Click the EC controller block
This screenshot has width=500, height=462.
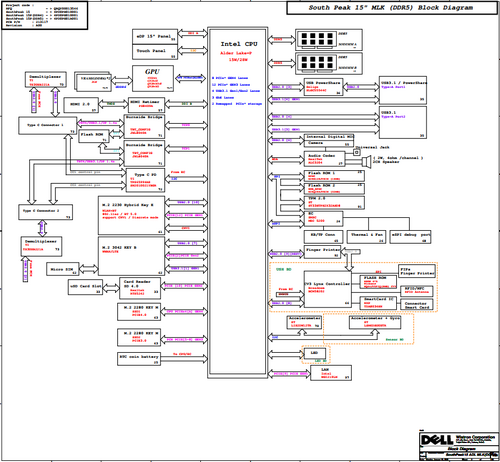[323, 219]
